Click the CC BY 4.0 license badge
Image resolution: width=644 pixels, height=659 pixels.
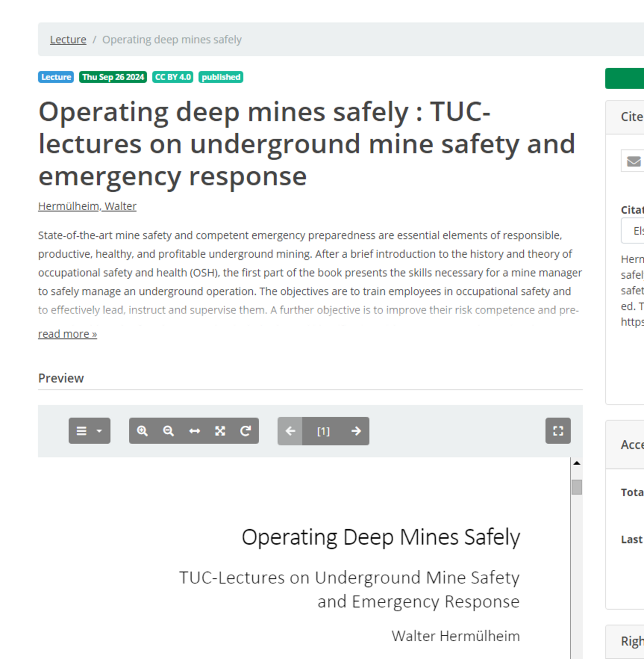click(173, 77)
